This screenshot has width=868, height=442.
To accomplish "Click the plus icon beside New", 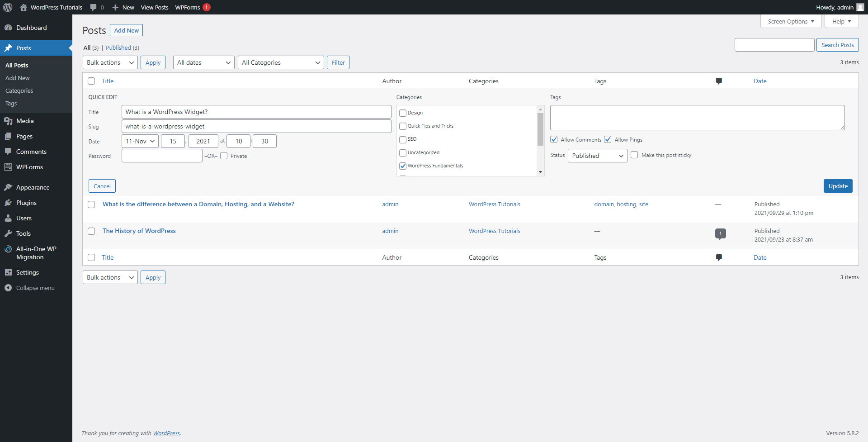I will (x=115, y=7).
